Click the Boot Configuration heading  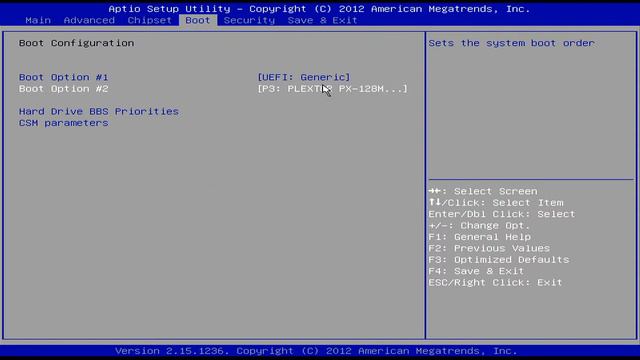click(76, 43)
